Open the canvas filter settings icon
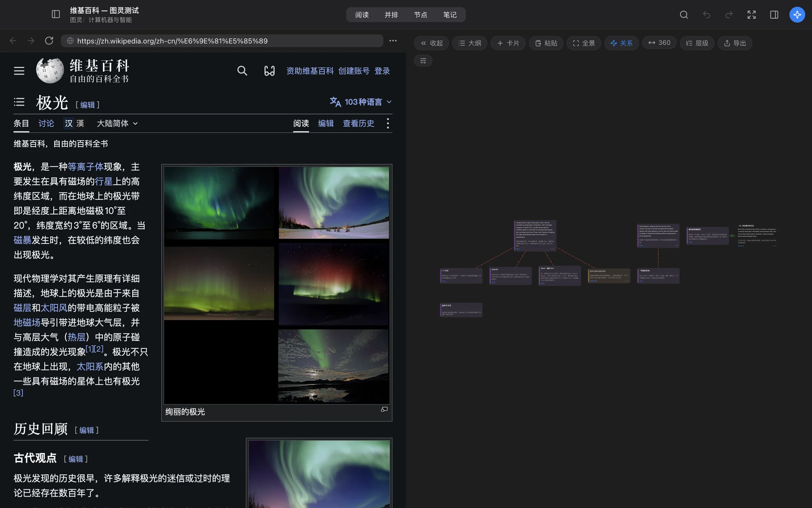 point(423,61)
